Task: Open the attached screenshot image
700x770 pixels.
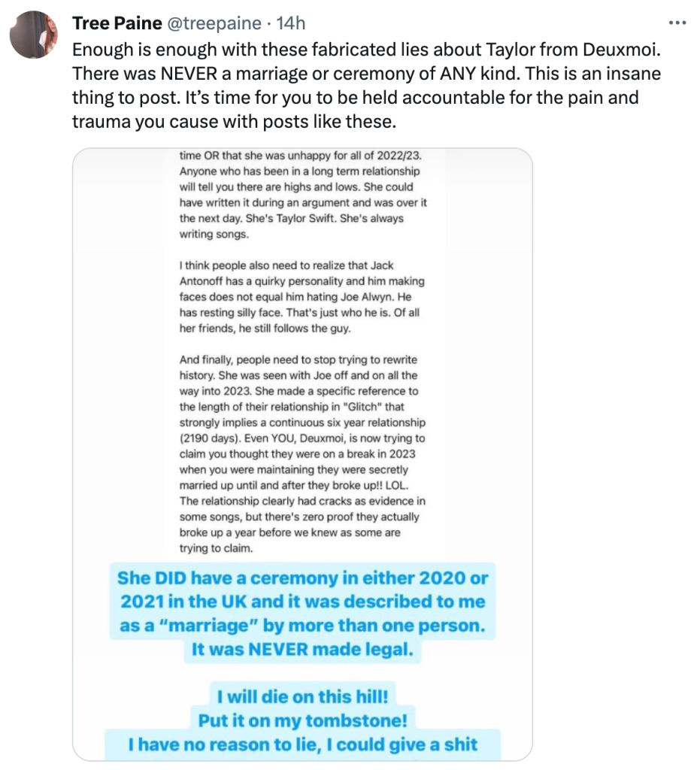Action: [x=302, y=451]
